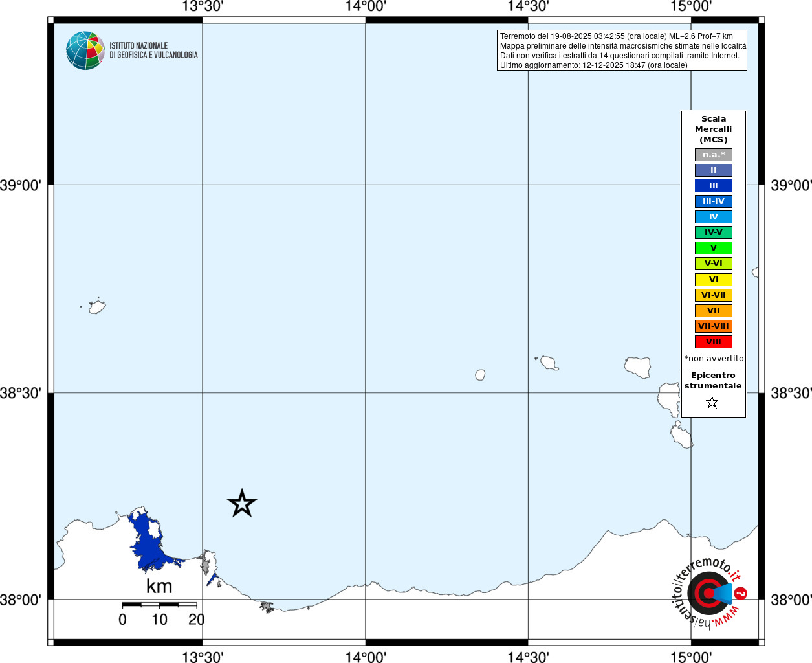Click the left 39°00' latitude label
This screenshot has width=812, height=663.
21,185
